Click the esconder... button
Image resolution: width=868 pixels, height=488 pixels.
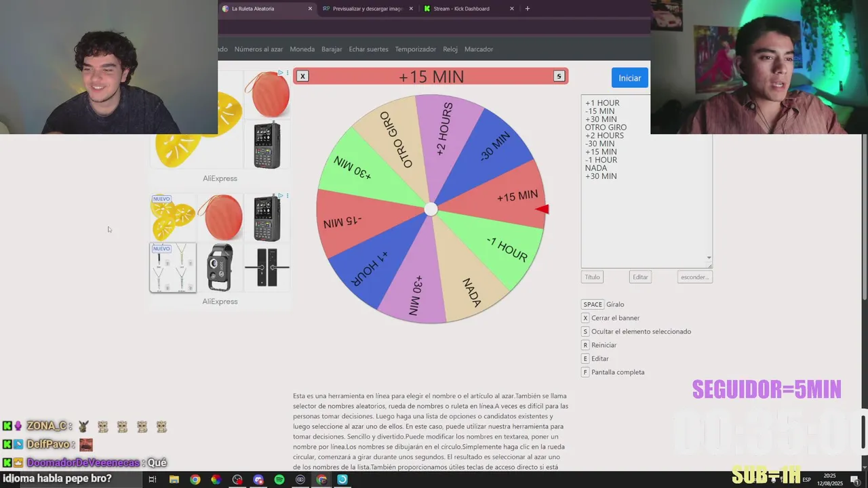pyautogui.click(x=694, y=277)
